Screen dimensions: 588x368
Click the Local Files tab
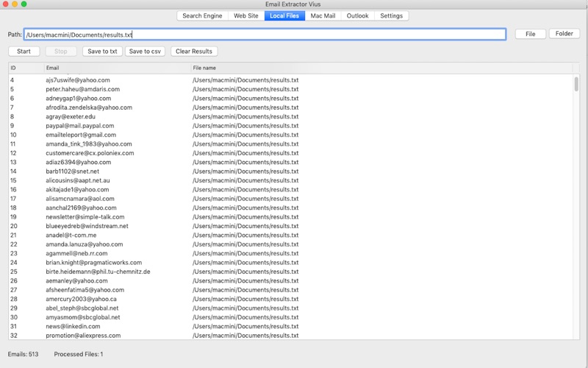pos(284,15)
